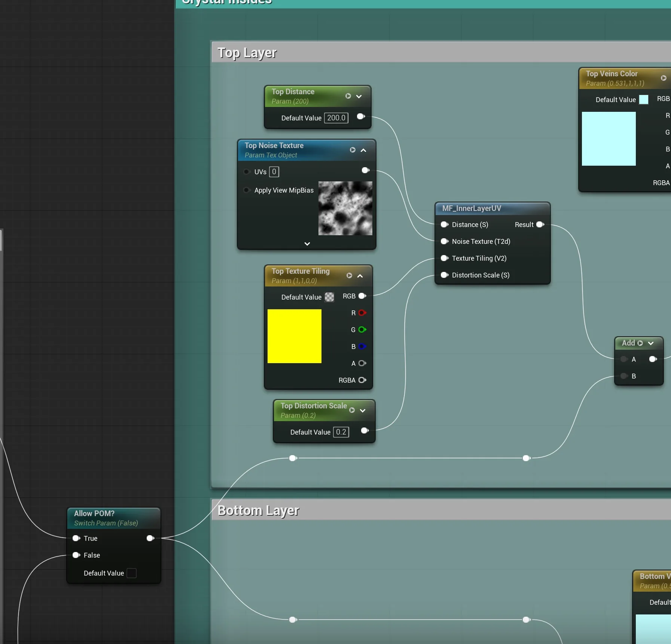Click the Add node B input pin
Image resolution: width=671 pixels, height=644 pixels.
[624, 376]
